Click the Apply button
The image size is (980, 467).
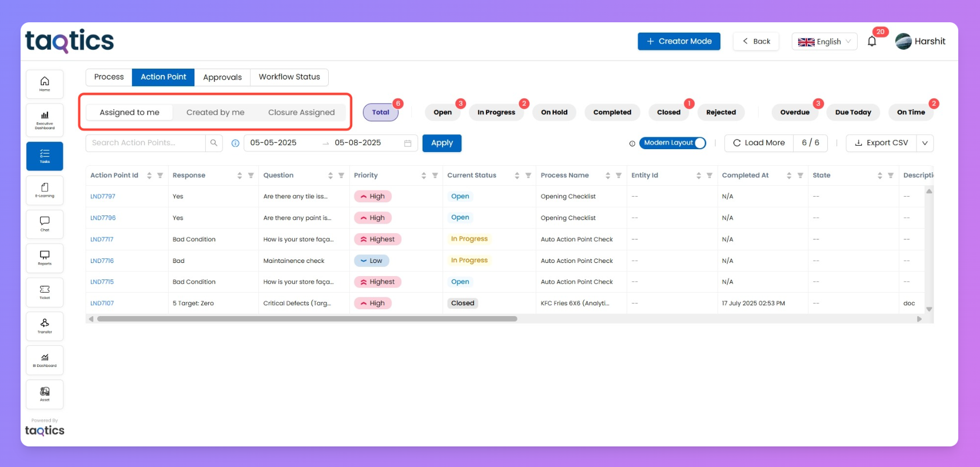[x=441, y=143]
